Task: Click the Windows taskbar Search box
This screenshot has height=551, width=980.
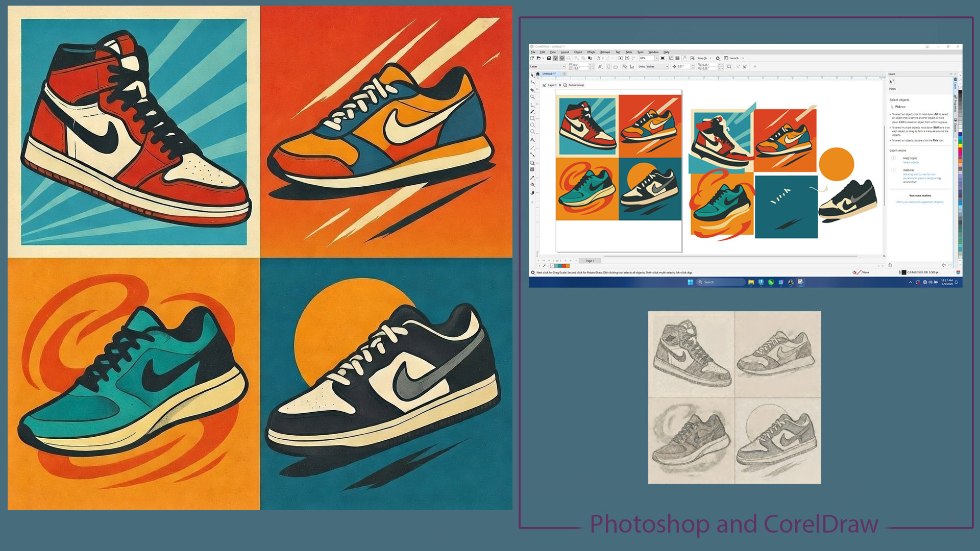Action: pyautogui.click(x=720, y=282)
